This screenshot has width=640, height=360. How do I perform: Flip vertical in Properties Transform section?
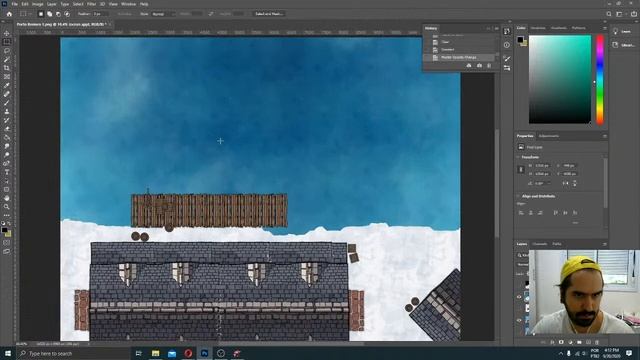pyautogui.click(x=575, y=183)
